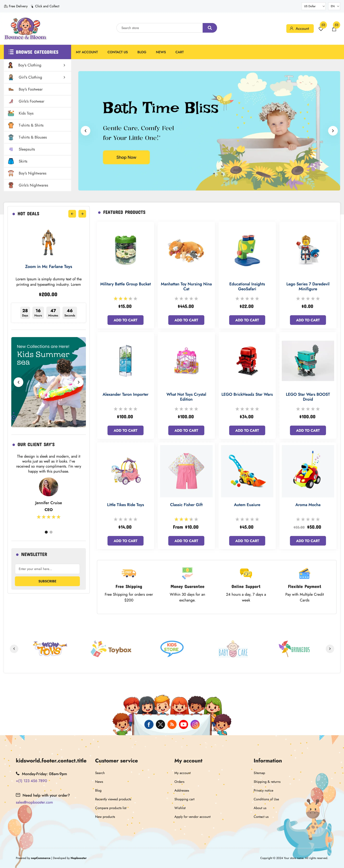Viewport: 344px width, 868px height.
Task: Click the newsletter email input field
Action: click(x=47, y=569)
